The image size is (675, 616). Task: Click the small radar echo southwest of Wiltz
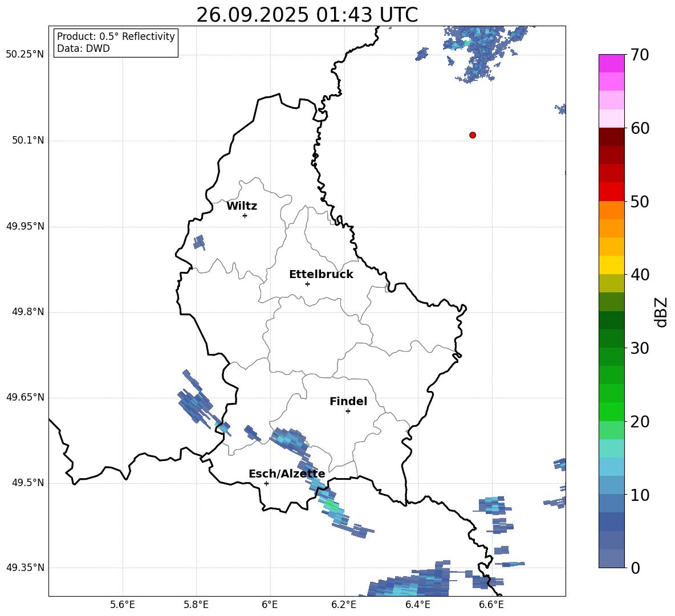[199, 243]
